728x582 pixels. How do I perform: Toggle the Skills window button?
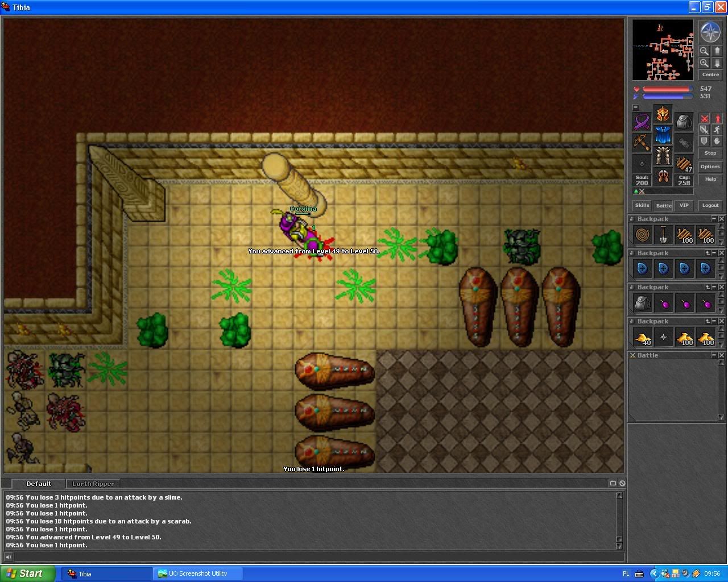click(x=642, y=205)
